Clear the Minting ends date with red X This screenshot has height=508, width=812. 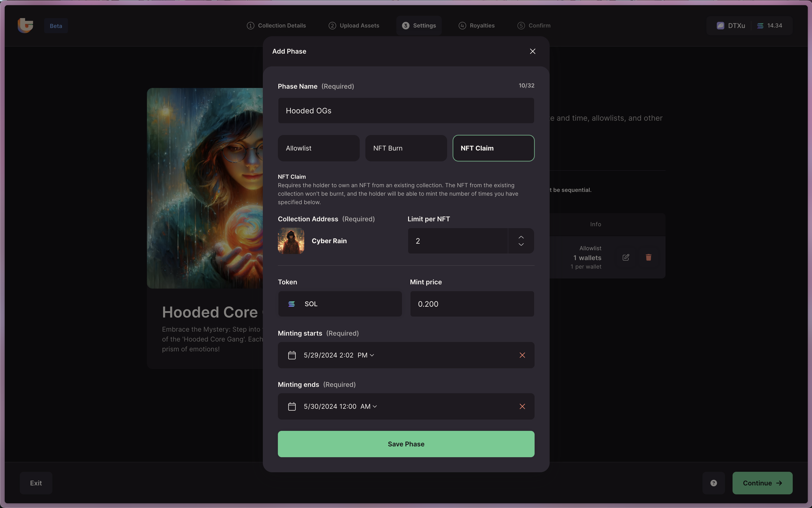[522, 407]
